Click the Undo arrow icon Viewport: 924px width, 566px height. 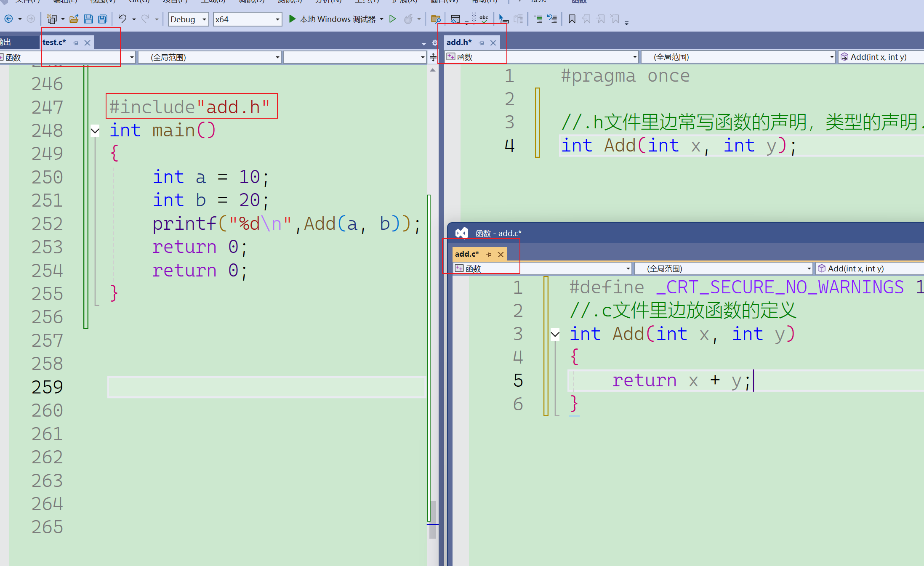tap(122, 19)
